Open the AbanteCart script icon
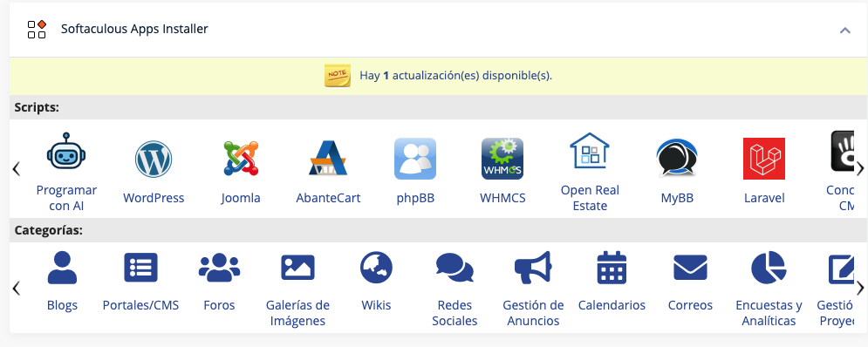 coord(328,159)
